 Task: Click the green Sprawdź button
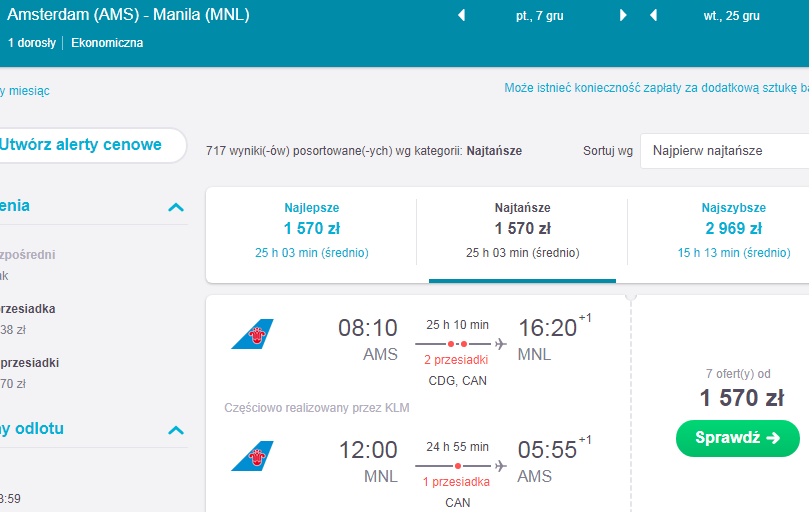738,438
